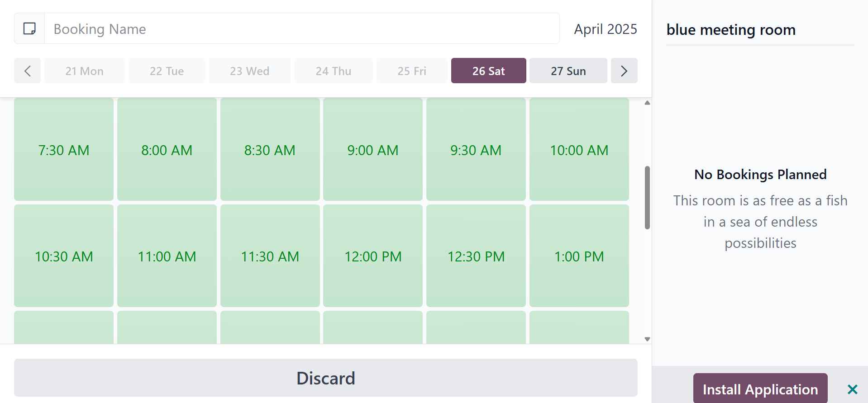Choose the 9:00 AM time slot

pyautogui.click(x=372, y=150)
